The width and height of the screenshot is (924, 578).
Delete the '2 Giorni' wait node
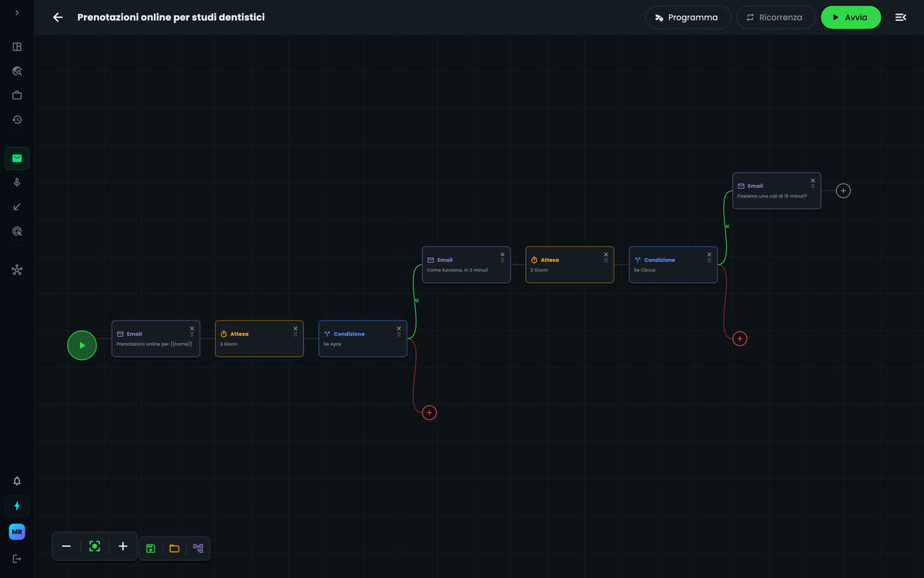(x=606, y=254)
